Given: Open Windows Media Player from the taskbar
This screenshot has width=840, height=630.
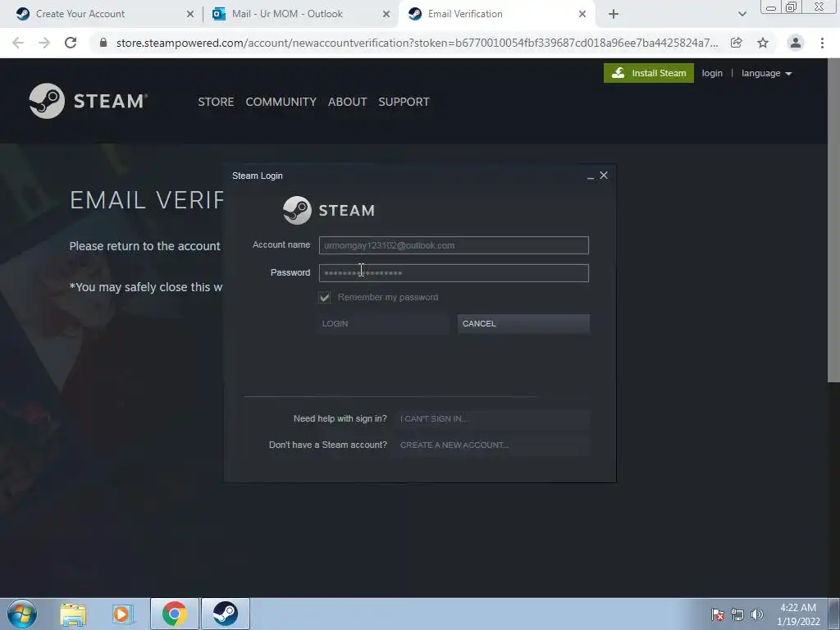Looking at the screenshot, I should coord(123,614).
